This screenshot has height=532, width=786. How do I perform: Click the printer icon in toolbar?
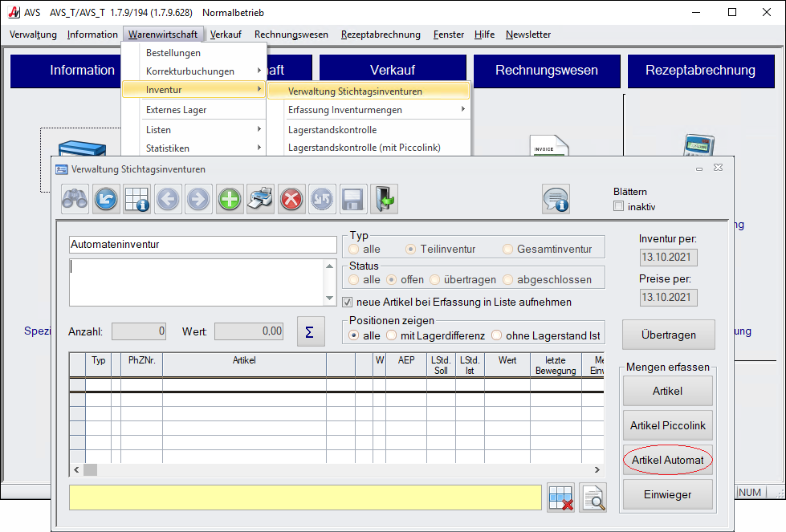point(261,199)
